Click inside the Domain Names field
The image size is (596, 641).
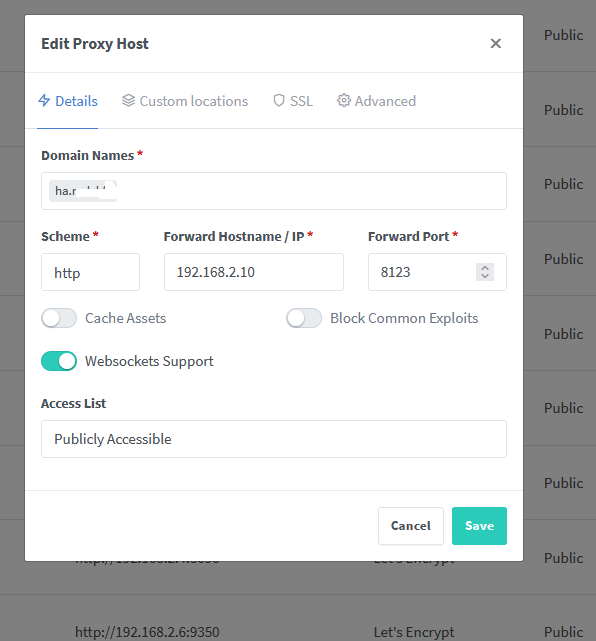274,191
